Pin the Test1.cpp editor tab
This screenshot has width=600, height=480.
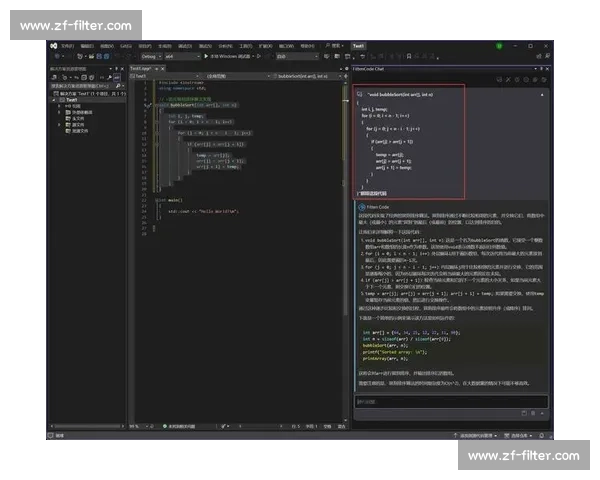[x=157, y=69]
